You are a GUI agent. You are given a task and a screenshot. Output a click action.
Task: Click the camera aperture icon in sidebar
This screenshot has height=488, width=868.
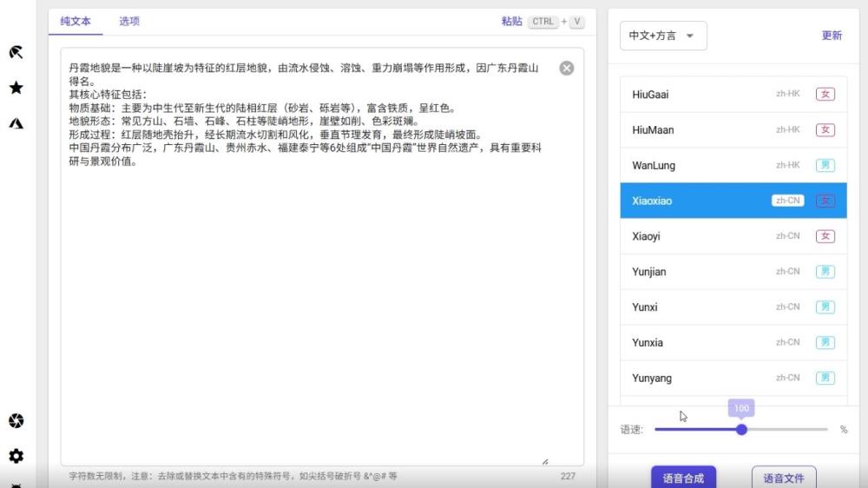point(16,421)
